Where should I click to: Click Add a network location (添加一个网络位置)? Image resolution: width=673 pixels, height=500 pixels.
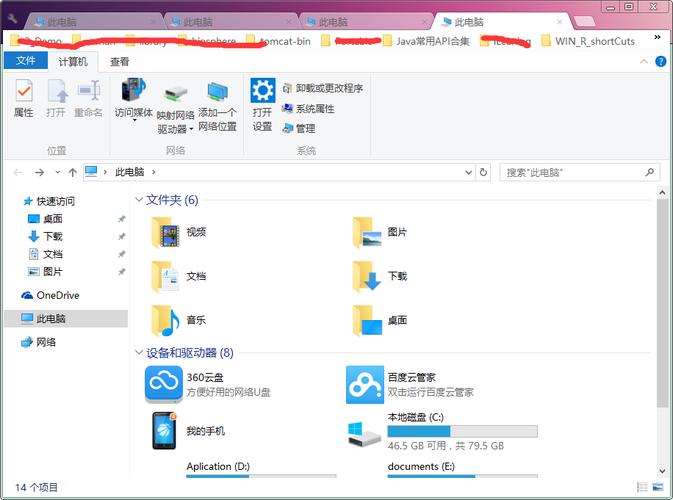217,107
